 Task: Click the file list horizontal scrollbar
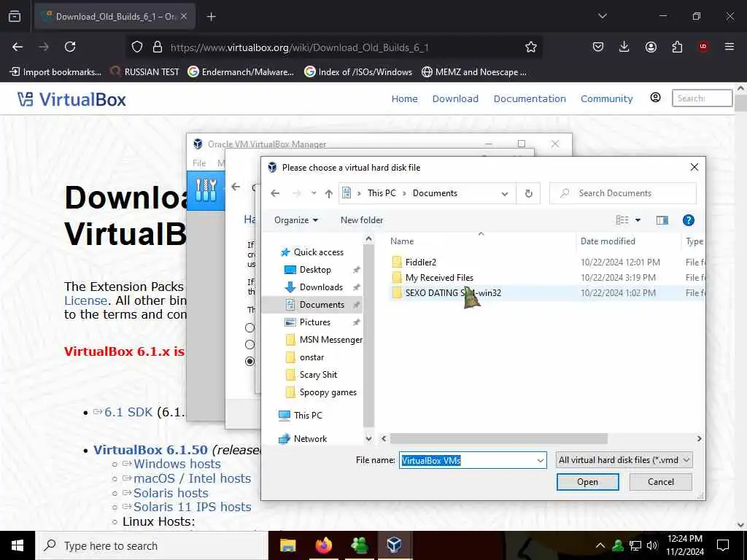(498, 438)
